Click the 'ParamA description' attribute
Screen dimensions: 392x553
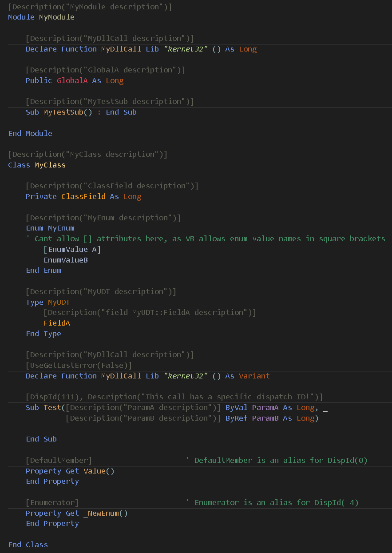[x=143, y=408]
